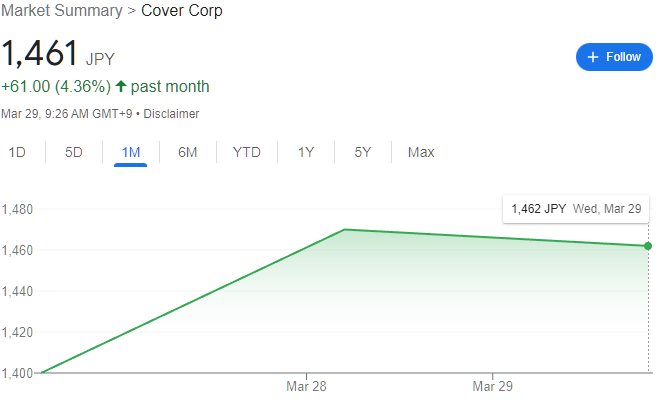Viewport: 668px width, 400px height.
Task: Select the Max range tab
Action: [x=421, y=152]
